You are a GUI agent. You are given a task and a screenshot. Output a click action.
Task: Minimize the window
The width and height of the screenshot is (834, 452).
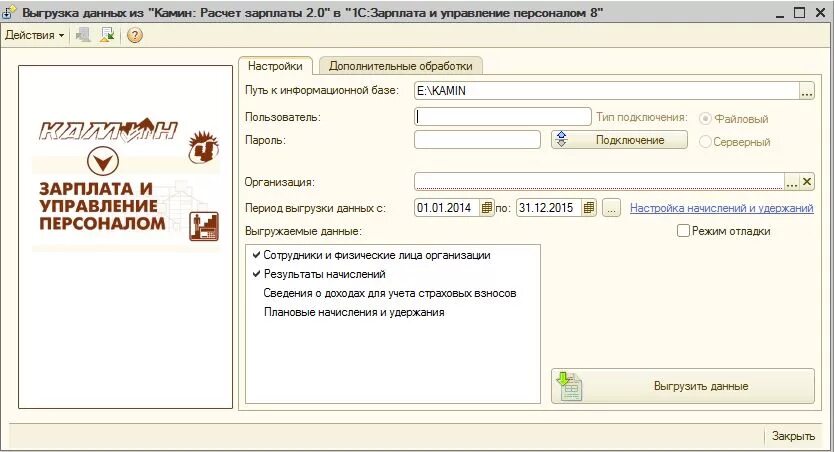(x=780, y=13)
